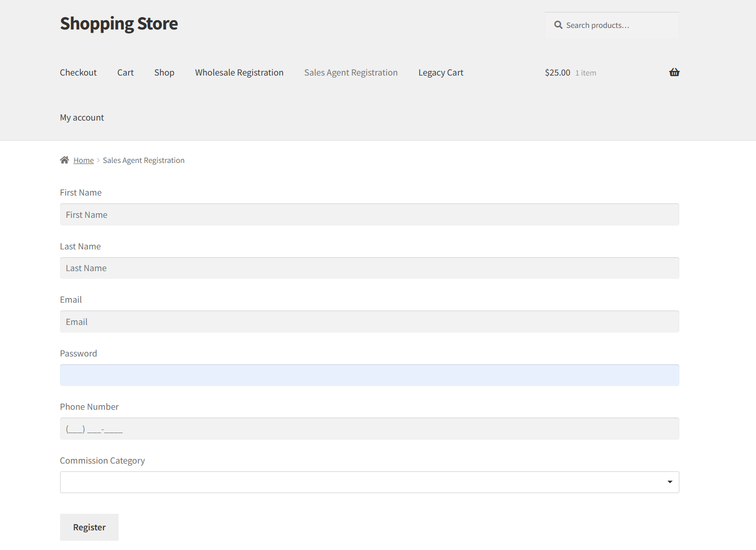This screenshot has height=550, width=756.
Task: Click the Sales Agent Registration breadcrumb text
Action: pyautogui.click(x=143, y=160)
